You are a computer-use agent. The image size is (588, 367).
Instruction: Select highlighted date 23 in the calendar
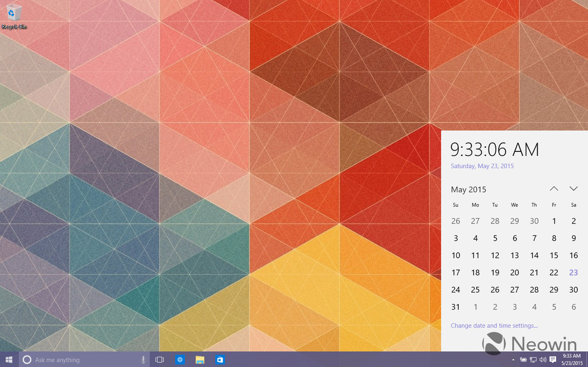pyautogui.click(x=573, y=272)
